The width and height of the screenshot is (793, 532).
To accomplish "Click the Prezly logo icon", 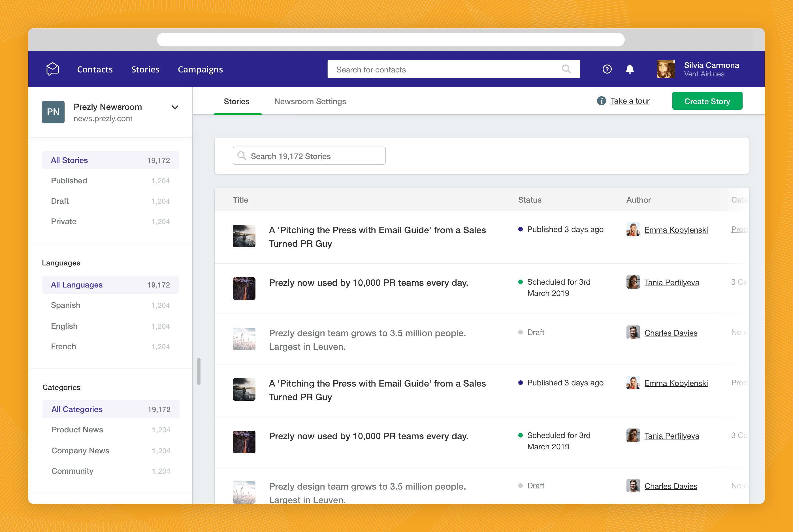I will [x=53, y=69].
